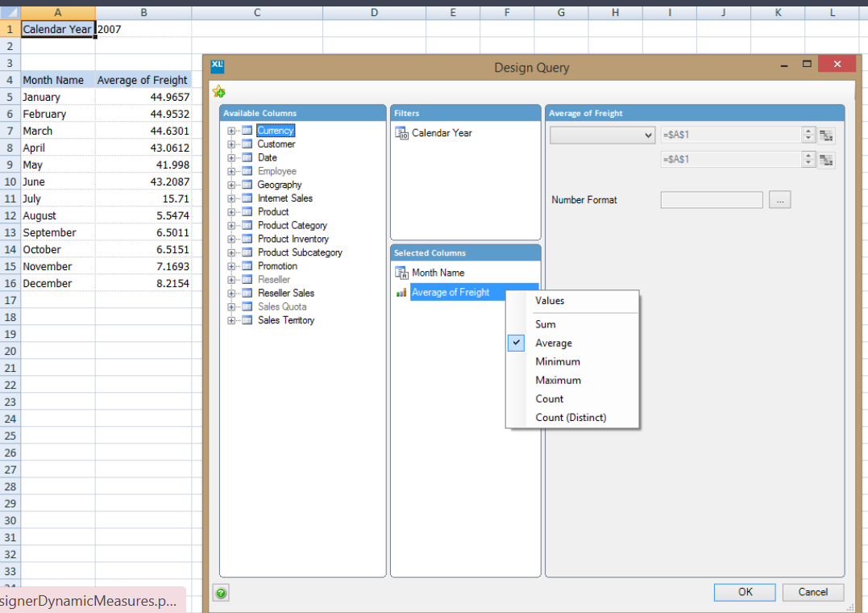Click the green add-new star icon
This screenshot has width=868, height=613.
[x=218, y=91]
